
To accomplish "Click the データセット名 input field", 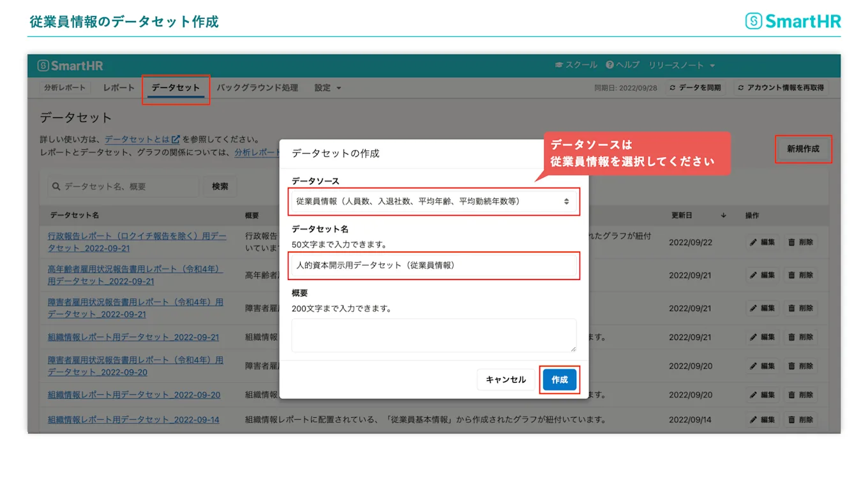I will (x=434, y=265).
